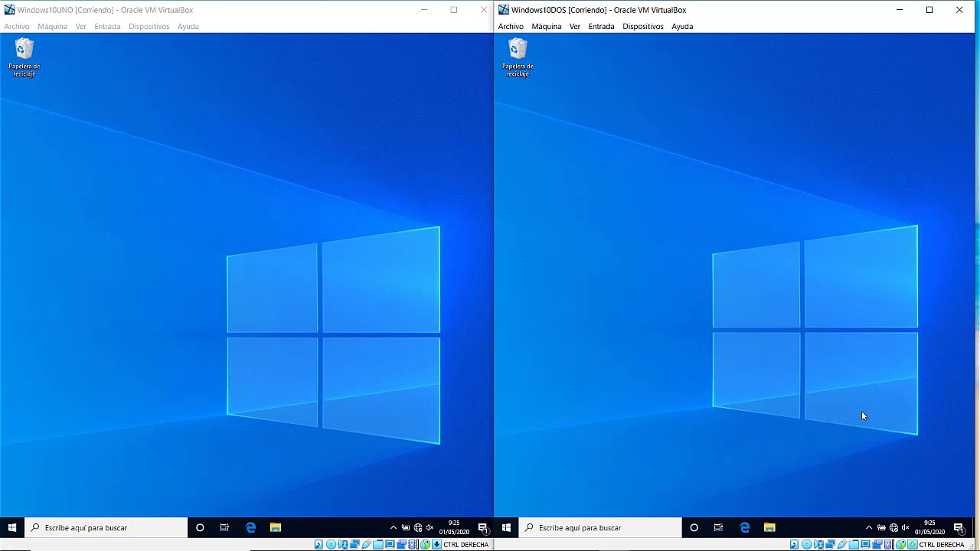Open Dispositivos menu in Windows10DOS window
This screenshot has height=551, width=980.
[x=643, y=26]
